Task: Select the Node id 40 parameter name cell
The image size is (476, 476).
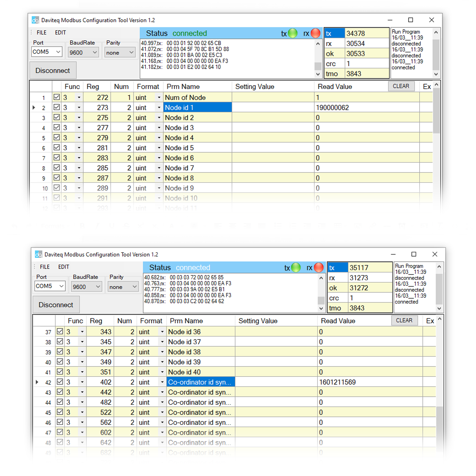Action: (201, 372)
